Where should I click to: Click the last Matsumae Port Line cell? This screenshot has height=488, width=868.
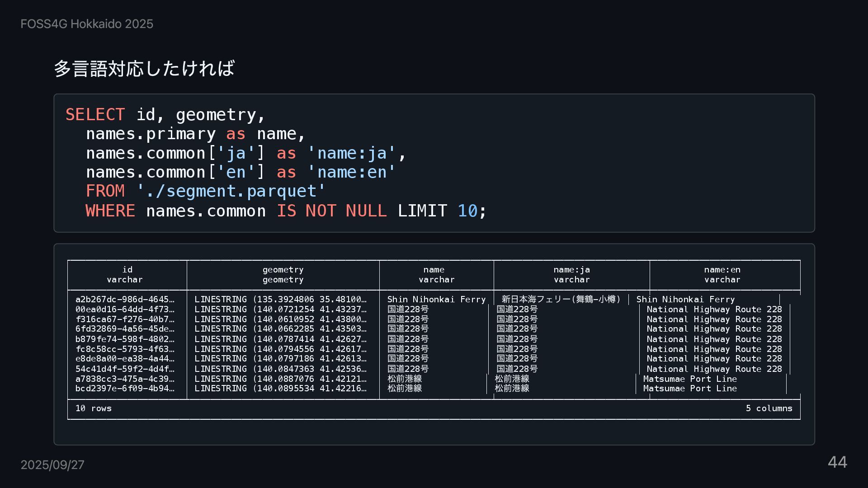point(690,389)
